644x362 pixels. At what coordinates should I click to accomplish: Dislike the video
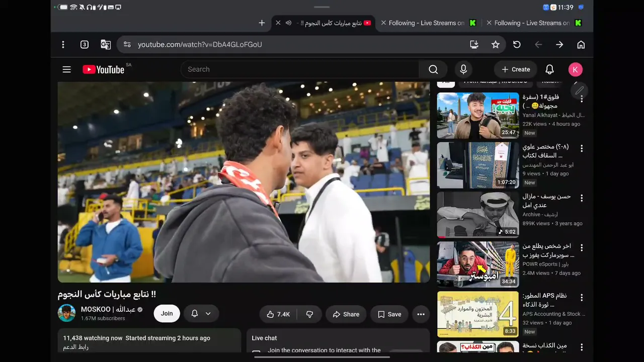coord(310,314)
